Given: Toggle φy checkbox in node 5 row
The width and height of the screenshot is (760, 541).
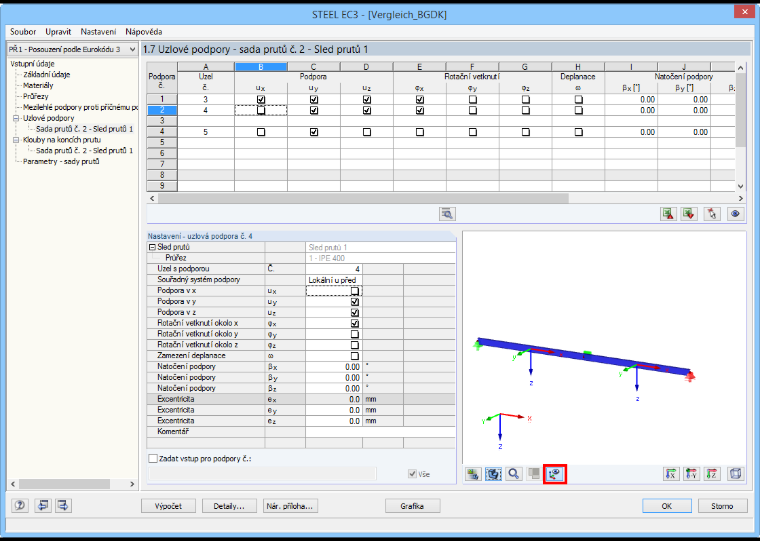Looking at the screenshot, I should 473,132.
